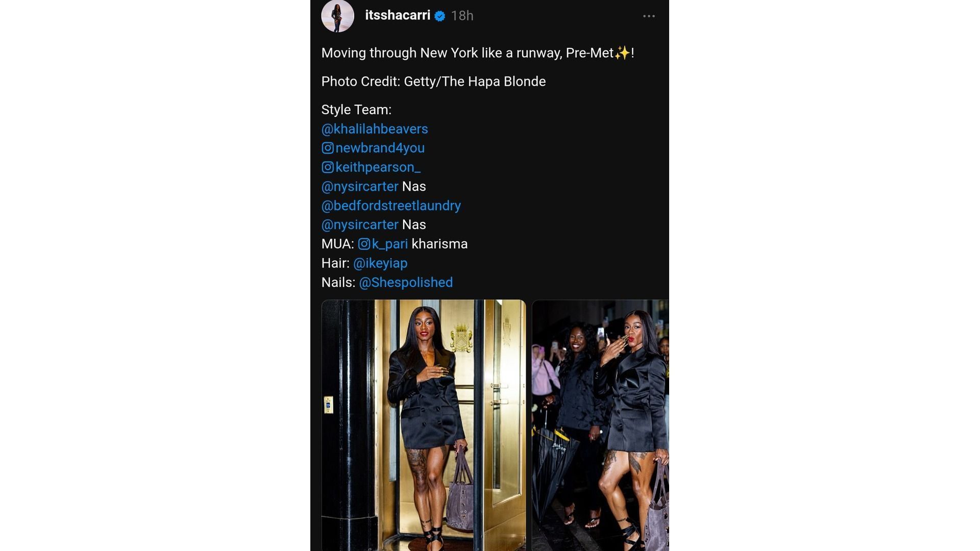This screenshot has height=551, width=980.
Task: Click the blue verified badge
Action: tap(440, 16)
